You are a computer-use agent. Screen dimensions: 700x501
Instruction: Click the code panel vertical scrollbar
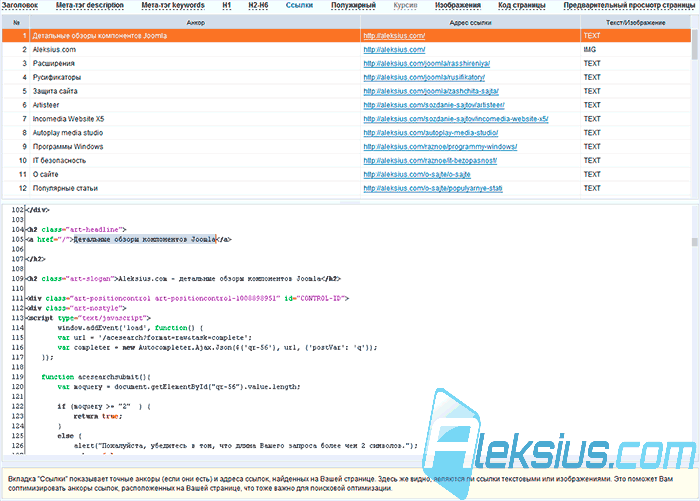click(x=694, y=330)
